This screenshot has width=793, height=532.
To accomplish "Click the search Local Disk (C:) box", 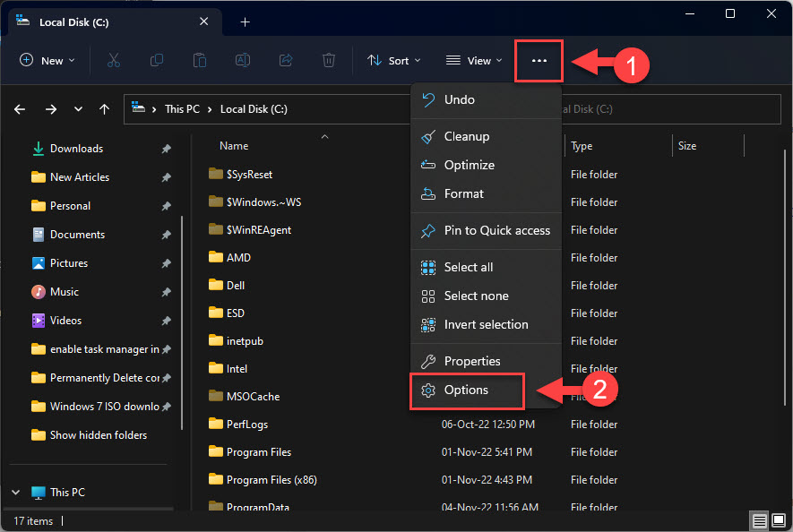I will [670, 109].
